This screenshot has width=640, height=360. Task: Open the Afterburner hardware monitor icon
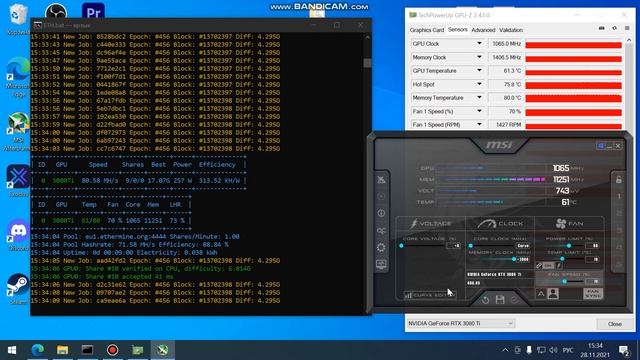click(x=381, y=264)
